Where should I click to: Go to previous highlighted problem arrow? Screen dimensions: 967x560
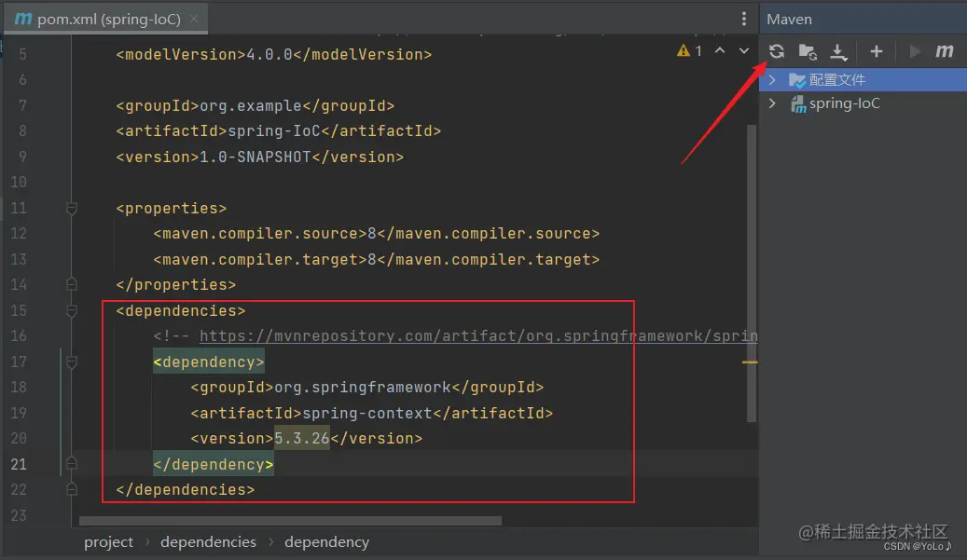[720, 50]
